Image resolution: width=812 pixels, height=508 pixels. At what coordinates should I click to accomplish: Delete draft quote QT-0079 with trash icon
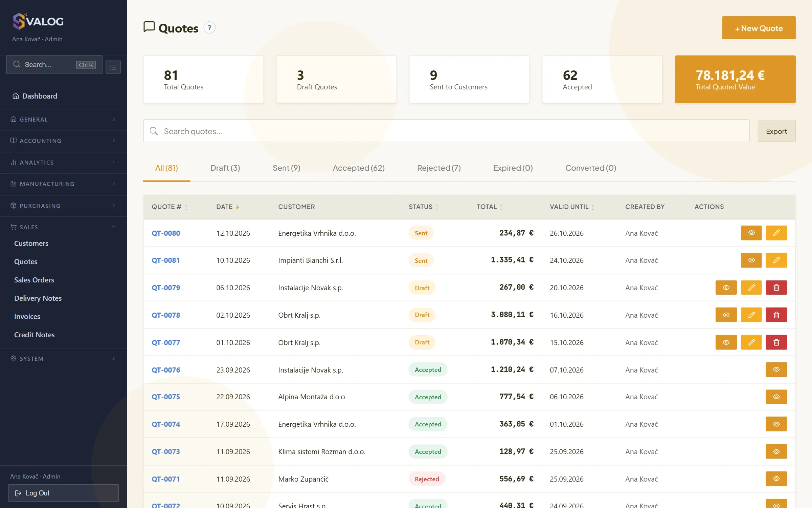point(776,288)
